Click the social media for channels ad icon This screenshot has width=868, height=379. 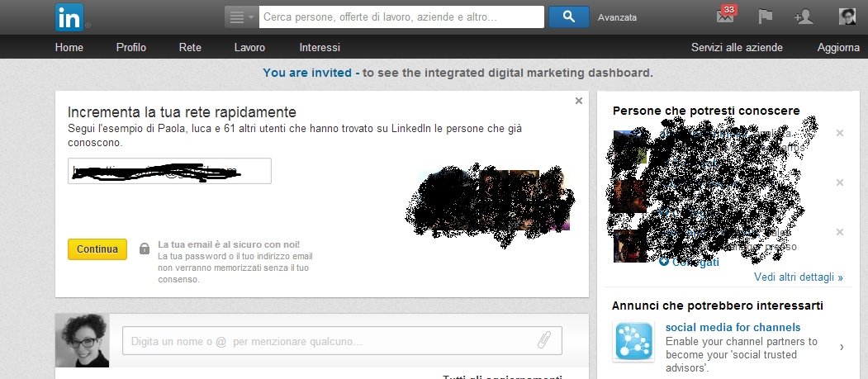point(634,343)
